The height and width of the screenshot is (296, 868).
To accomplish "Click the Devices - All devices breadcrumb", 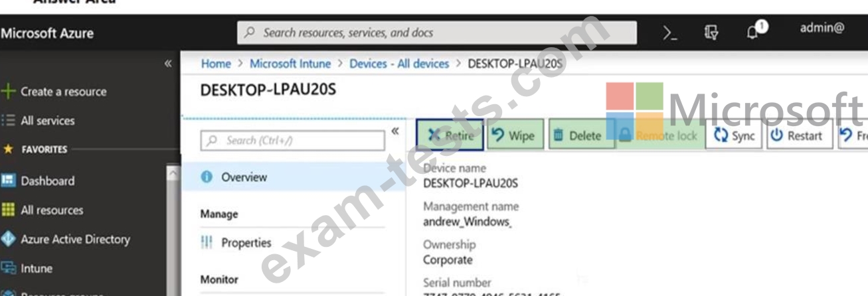I will [399, 64].
